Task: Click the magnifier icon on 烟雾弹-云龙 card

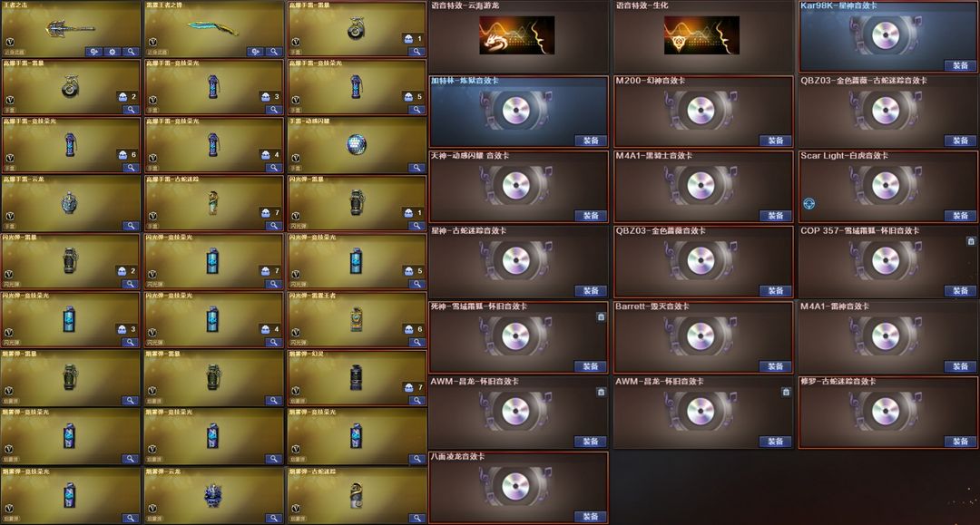Action: [274, 518]
